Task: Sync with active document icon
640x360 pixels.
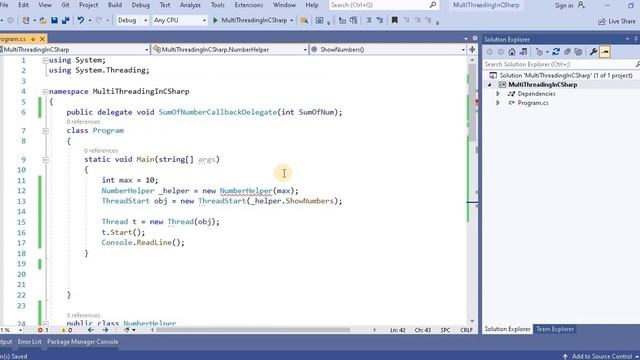Action: (556, 52)
